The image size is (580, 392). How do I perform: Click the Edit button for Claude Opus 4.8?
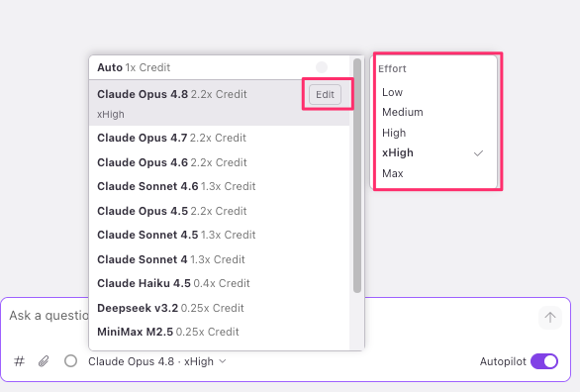[325, 94]
